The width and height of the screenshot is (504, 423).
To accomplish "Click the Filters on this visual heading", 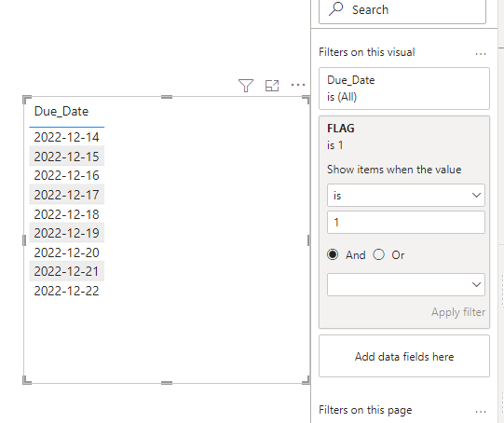I will point(367,52).
